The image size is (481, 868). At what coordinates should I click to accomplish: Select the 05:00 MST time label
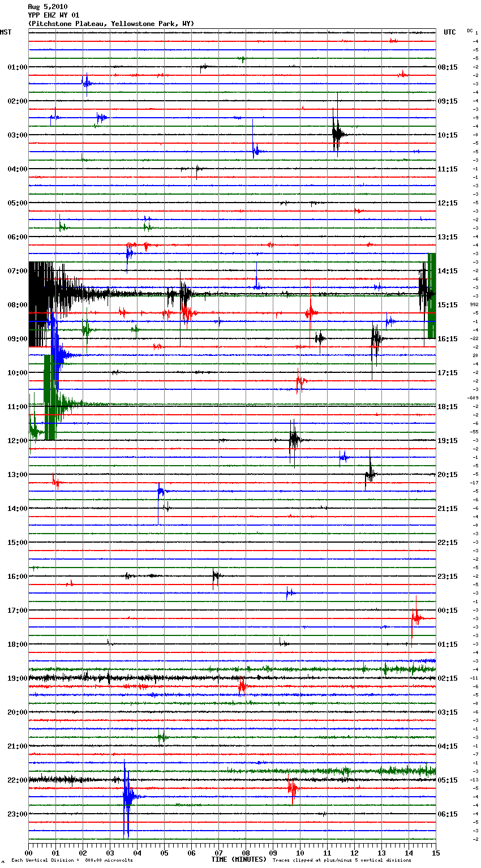click(18, 203)
